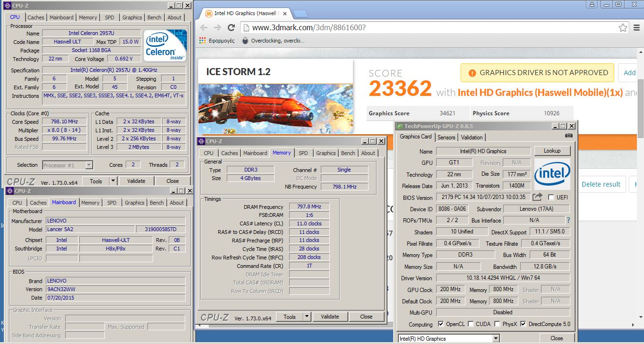Open the Processor #1 selection dropdown

click(89, 165)
